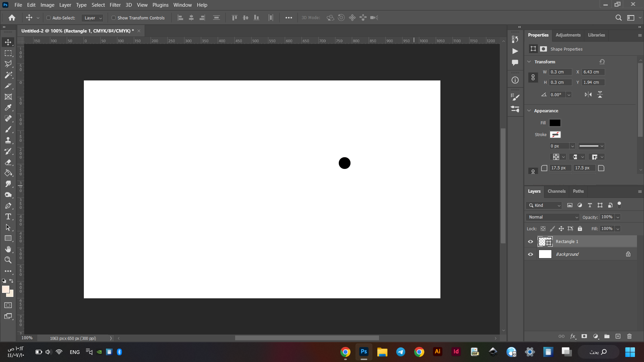Select the Pen tool
The height and width of the screenshot is (362, 644).
click(x=8, y=206)
